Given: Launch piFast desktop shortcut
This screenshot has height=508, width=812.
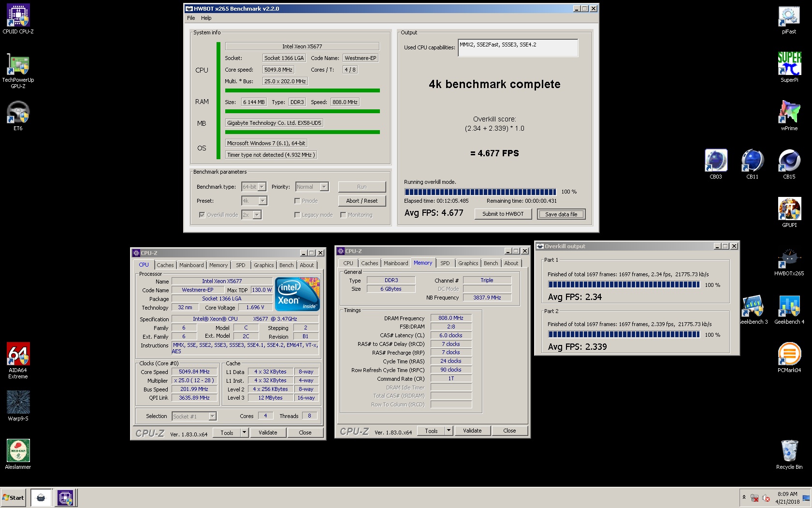Looking at the screenshot, I should (x=789, y=19).
